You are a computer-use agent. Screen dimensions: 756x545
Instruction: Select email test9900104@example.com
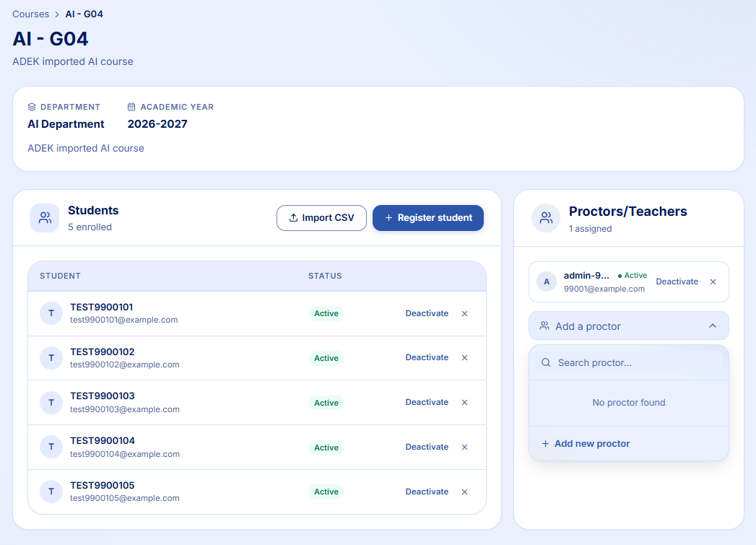point(124,455)
